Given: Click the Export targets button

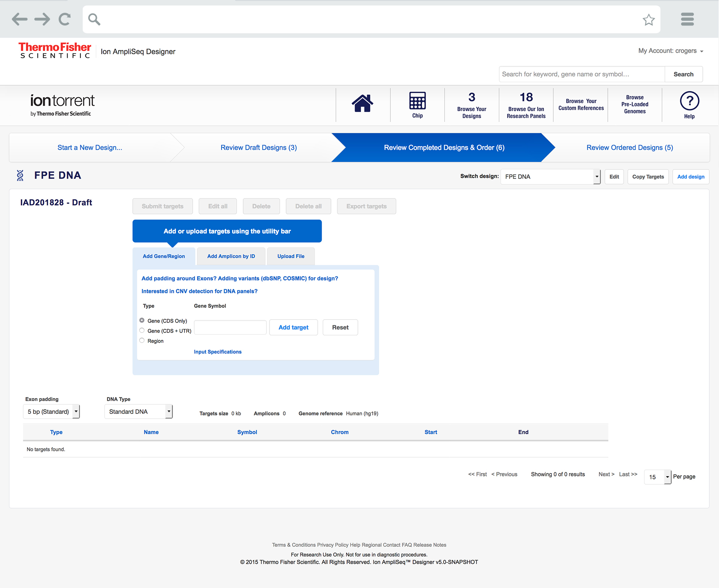Looking at the screenshot, I should [x=366, y=206].
